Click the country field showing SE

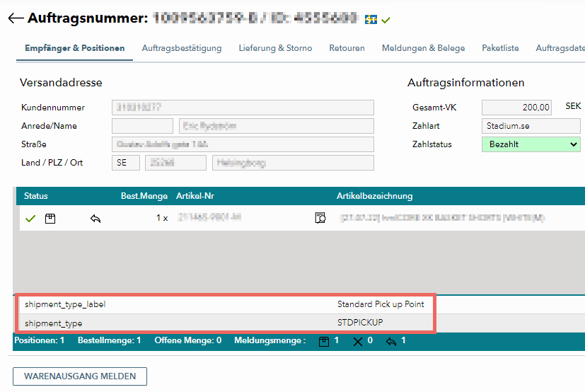point(126,163)
